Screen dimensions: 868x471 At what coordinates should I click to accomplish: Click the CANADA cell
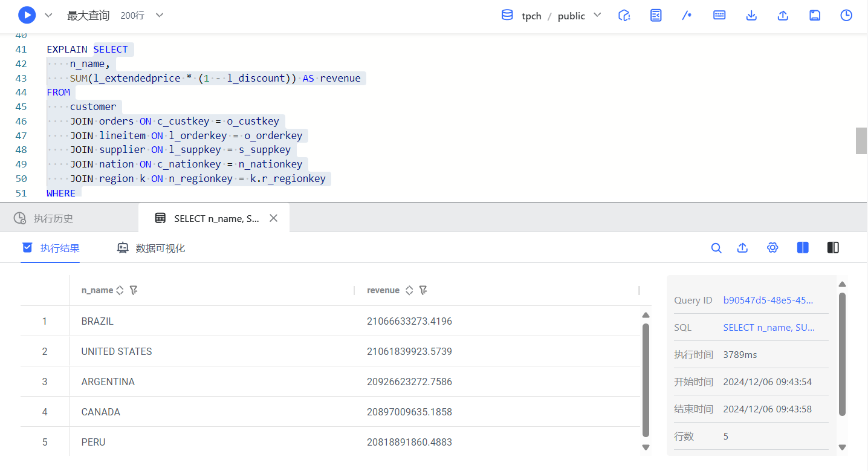[101, 412]
